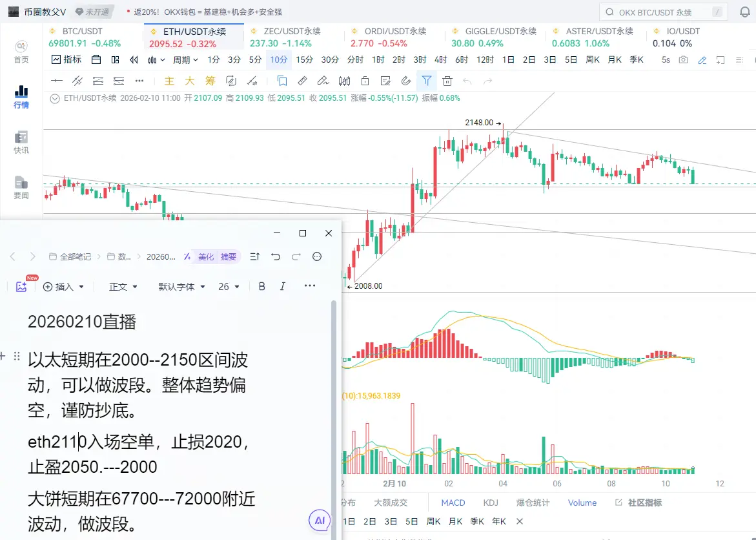Open notes more options circle icon

pyautogui.click(x=317, y=256)
